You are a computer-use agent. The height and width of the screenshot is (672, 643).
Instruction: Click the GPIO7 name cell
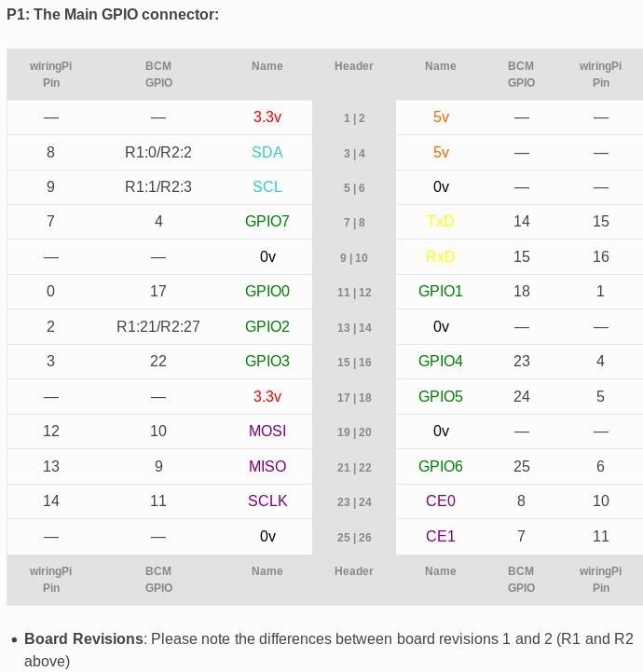click(x=267, y=221)
